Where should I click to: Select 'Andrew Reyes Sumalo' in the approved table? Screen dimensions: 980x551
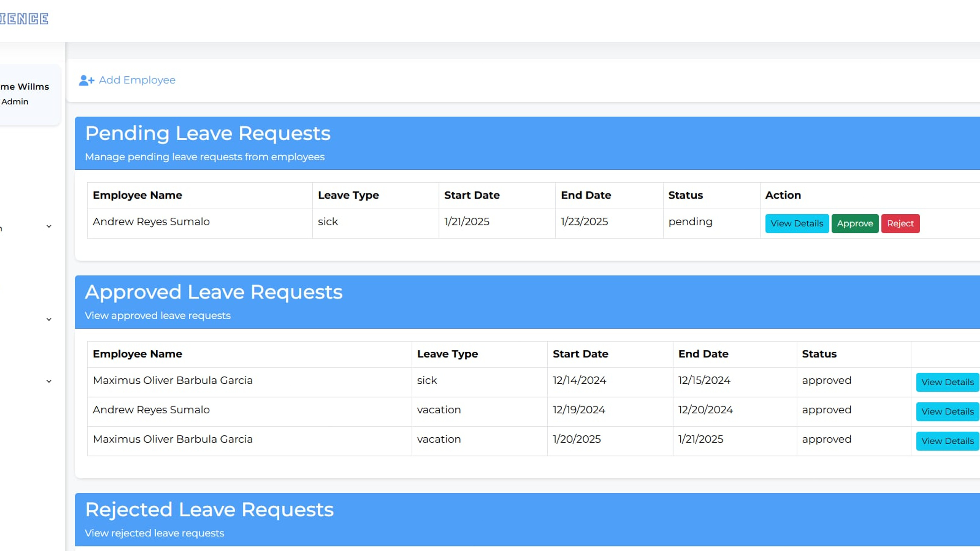(151, 410)
